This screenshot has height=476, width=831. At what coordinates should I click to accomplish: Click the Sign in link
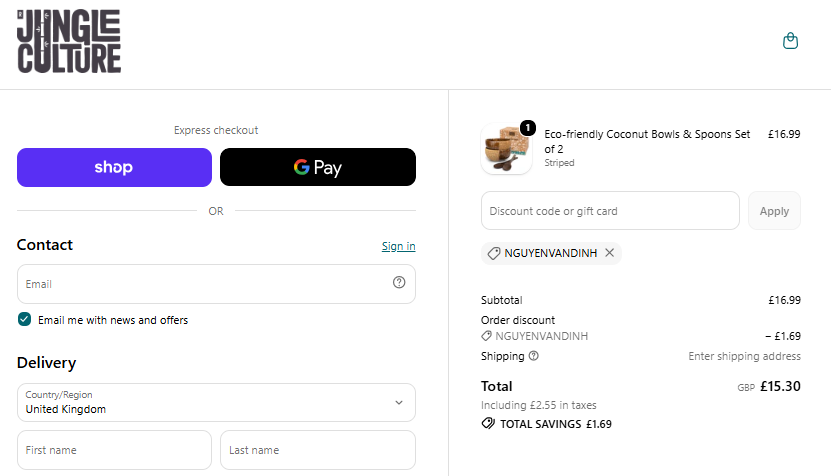point(399,246)
